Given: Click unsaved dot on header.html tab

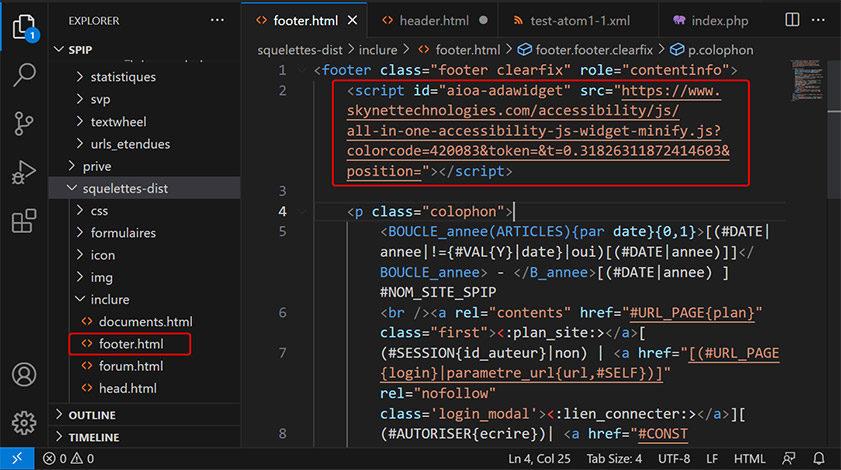Looking at the screenshot, I should [483, 20].
